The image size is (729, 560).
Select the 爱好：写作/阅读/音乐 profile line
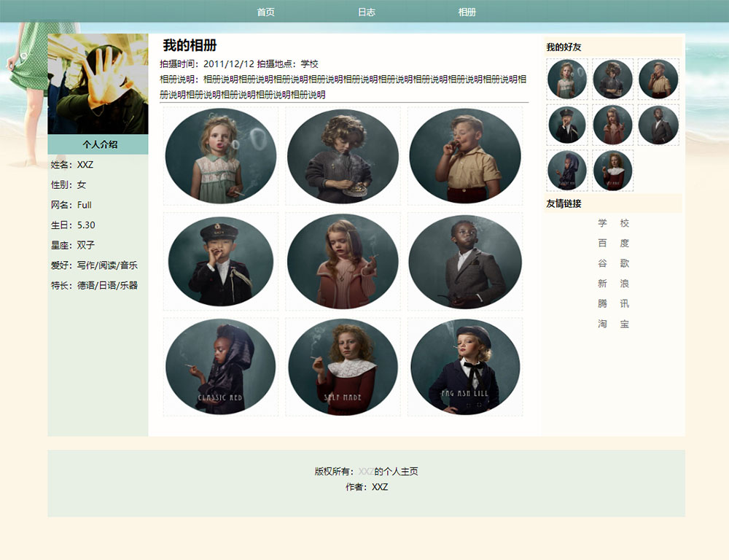(x=94, y=265)
